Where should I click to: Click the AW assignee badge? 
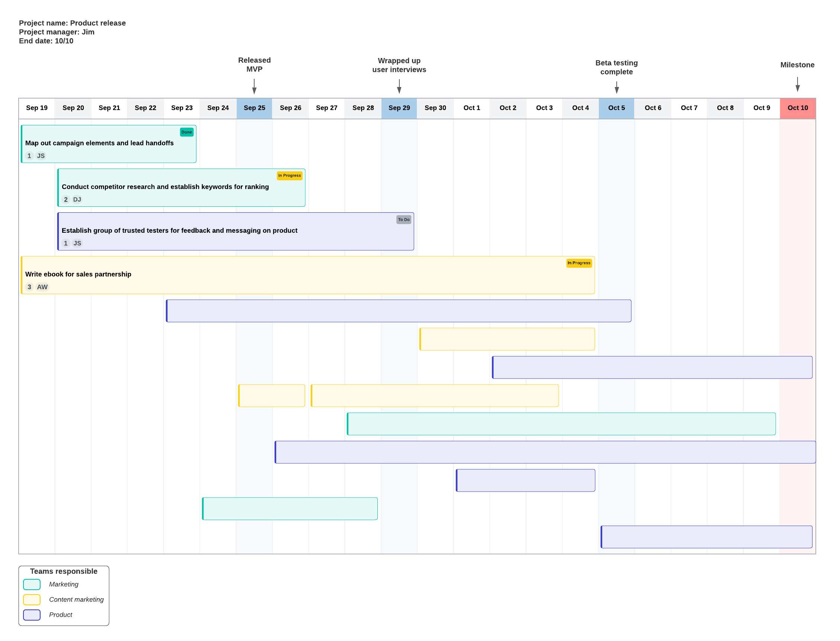(42, 287)
